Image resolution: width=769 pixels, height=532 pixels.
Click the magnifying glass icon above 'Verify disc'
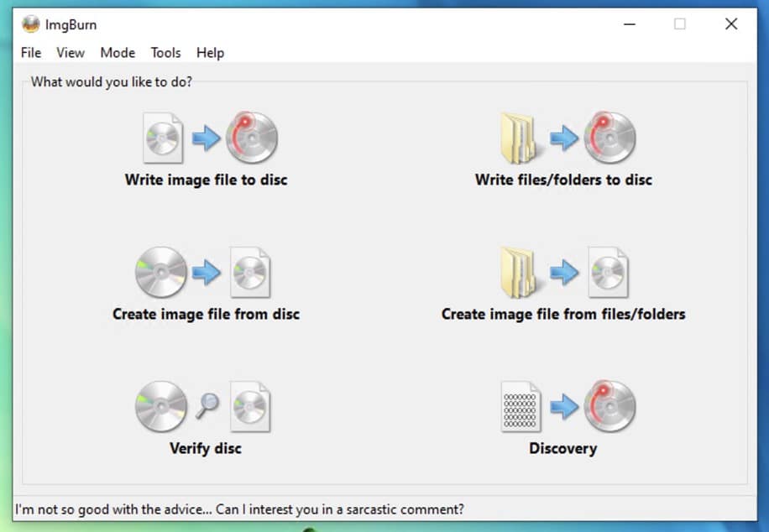207,406
